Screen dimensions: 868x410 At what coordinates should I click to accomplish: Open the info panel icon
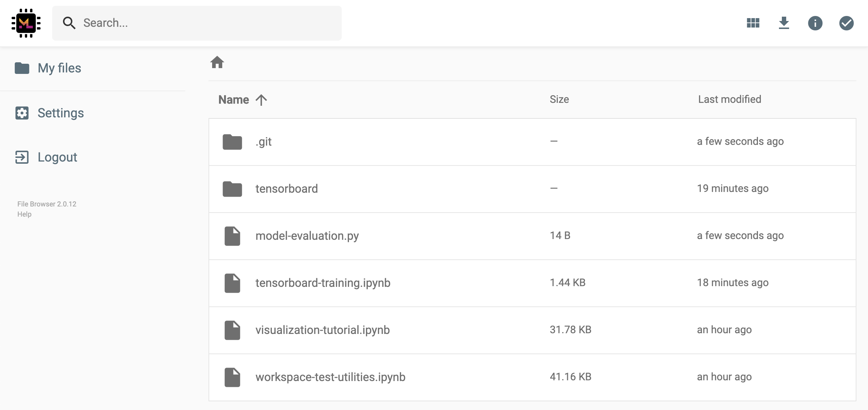(x=815, y=23)
